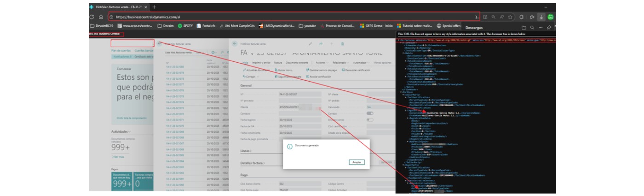Open the Imprimir y enviar menu

pos(261,62)
